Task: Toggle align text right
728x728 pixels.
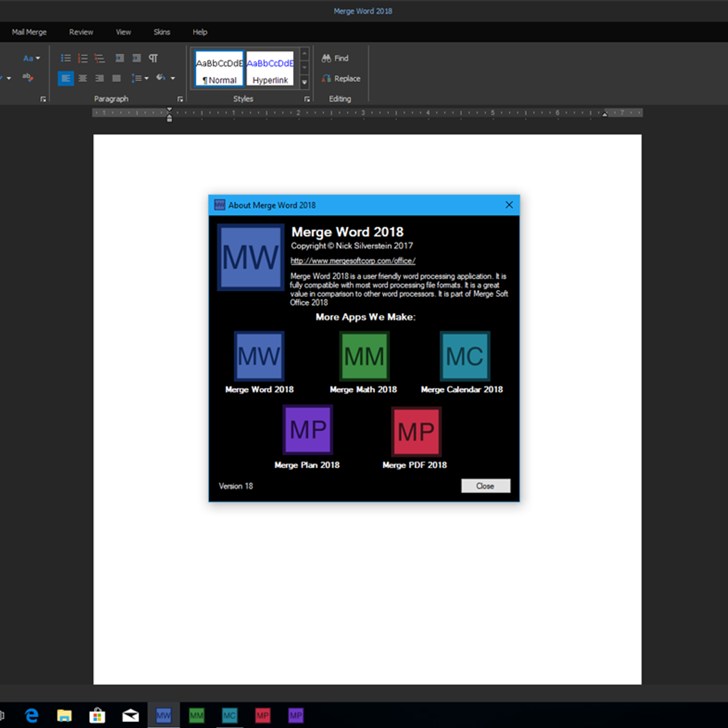Action: click(x=100, y=78)
